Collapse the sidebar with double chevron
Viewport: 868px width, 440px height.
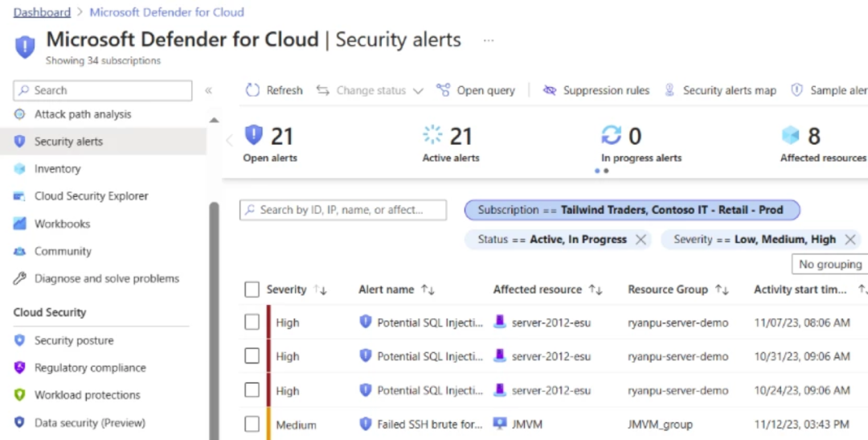[x=208, y=91]
